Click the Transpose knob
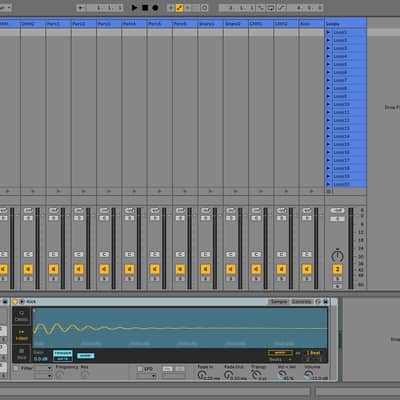Viewport: 400px width, 400px height. tap(255, 375)
